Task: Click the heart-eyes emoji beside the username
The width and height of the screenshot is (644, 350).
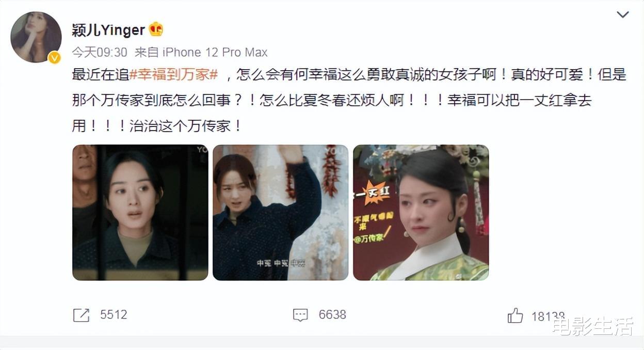Action: pyautogui.click(x=156, y=29)
